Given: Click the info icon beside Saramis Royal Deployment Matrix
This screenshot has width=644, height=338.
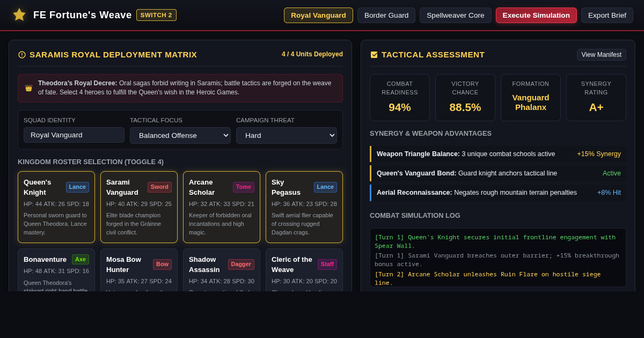Looking at the screenshot, I should (22, 55).
